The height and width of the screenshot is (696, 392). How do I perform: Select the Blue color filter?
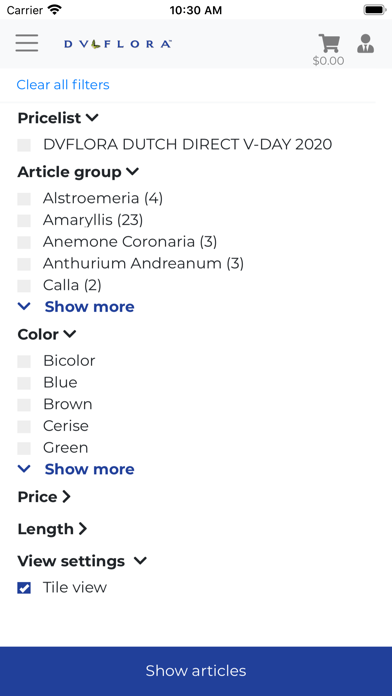click(24, 383)
